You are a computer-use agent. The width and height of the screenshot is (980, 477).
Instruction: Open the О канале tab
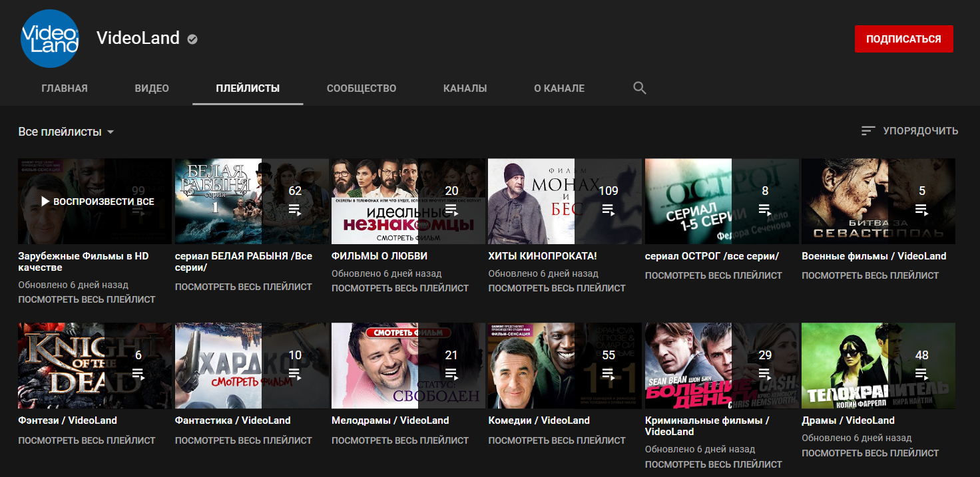tap(559, 88)
